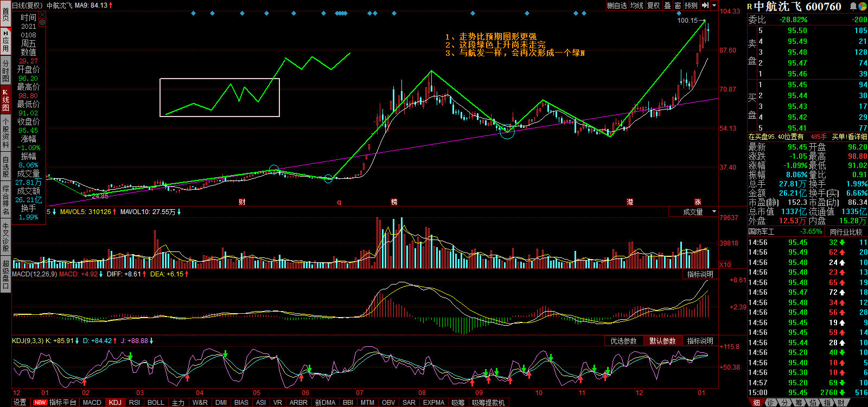Image resolution: width=868 pixels, height=407 pixels.
Task: Click 指标说明 in the MACD pane
Action: [x=700, y=274]
